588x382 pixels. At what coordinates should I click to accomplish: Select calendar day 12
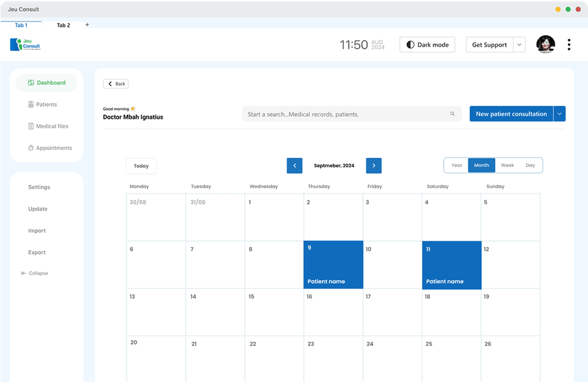coord(510,265)
